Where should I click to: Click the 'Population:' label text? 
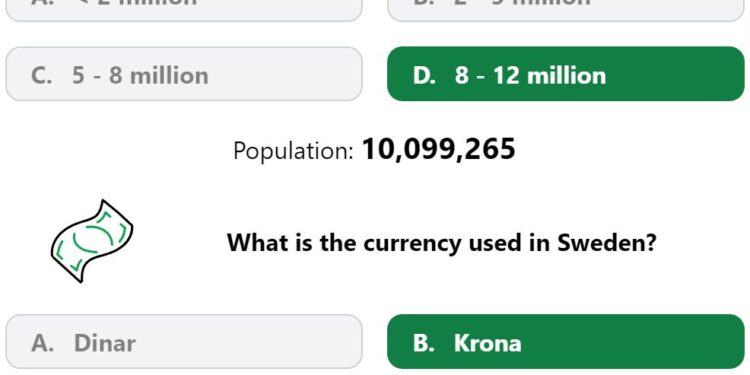pyautogui.click(x=293, y=151)
